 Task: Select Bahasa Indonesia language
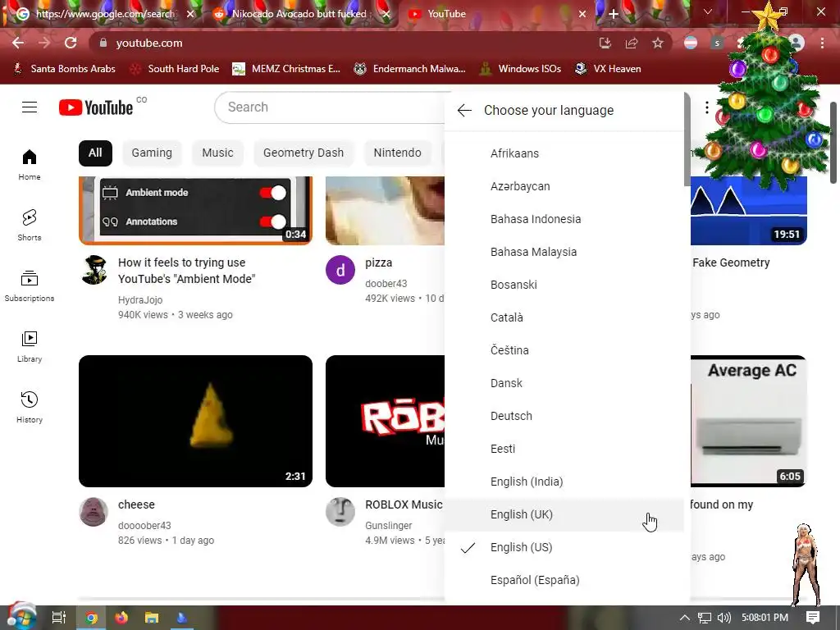click(x=564, y=219)
